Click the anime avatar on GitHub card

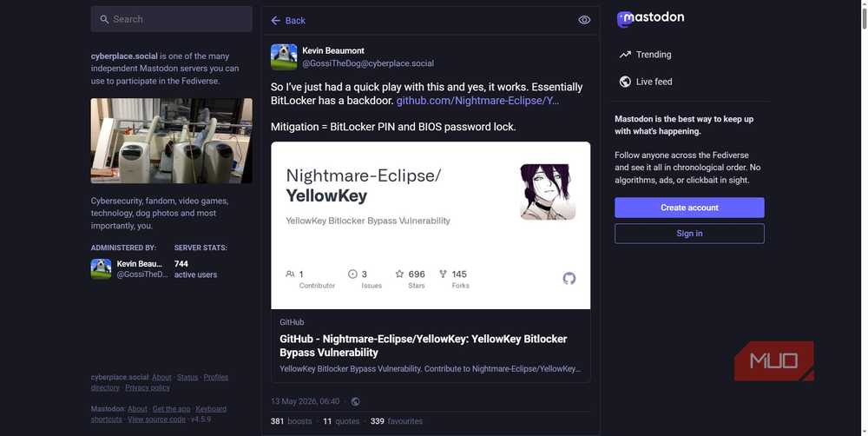pyautogui.click(x=548, y=192)
